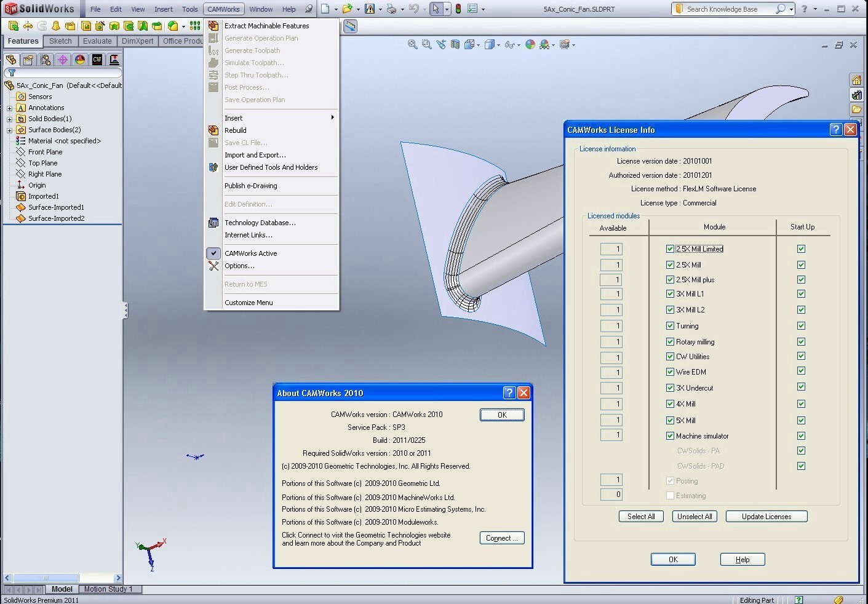Toggle Start Up checkbox for Machine simulator
This screenshot has width=868, height=604.
(x=801, y=436)
